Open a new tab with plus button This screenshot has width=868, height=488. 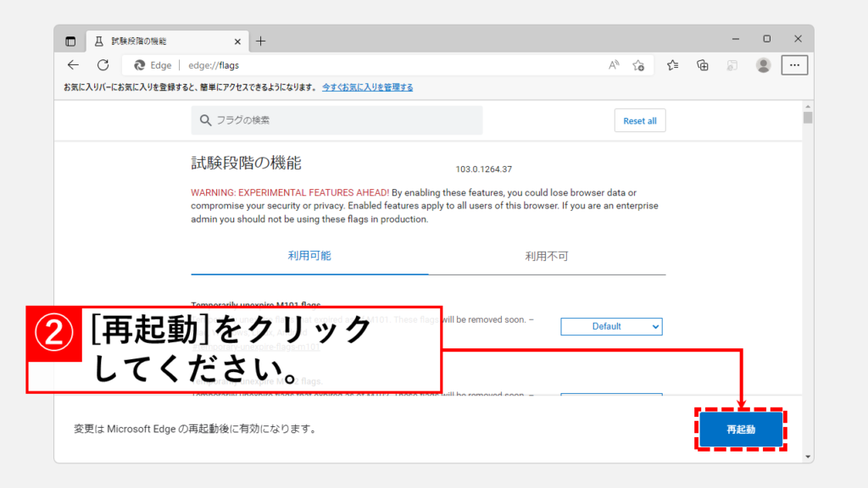(260, 41)
